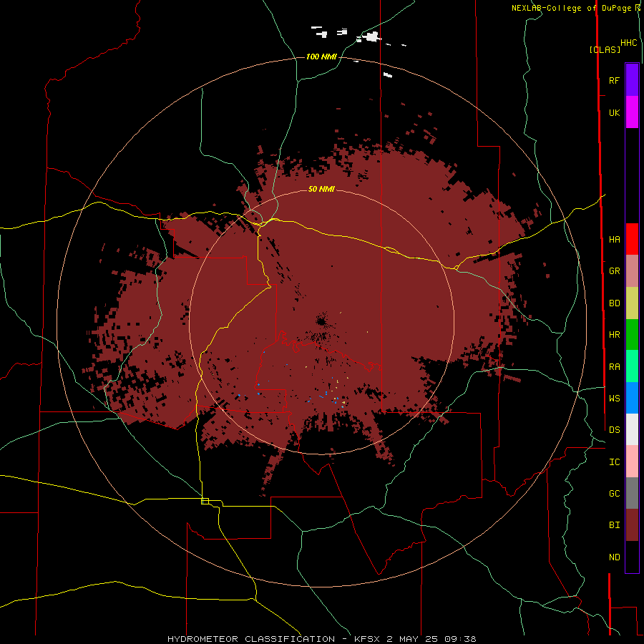Click the [CLAS] label
The image size is (644, 644).
point(605,49)
